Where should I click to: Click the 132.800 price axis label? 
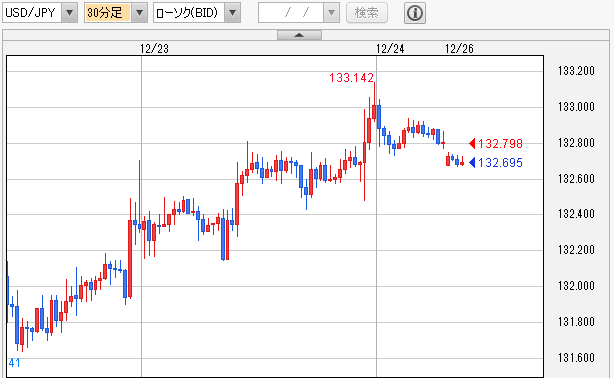click(576, 143)
